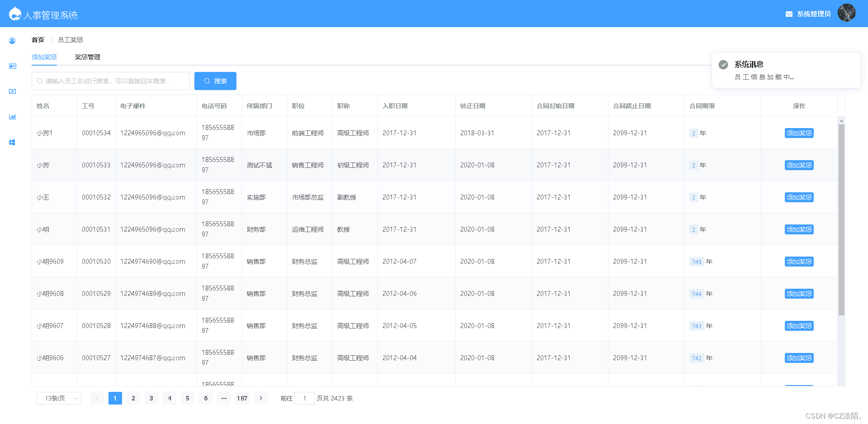Focus the employee name search field
868x424 pixels.
[111, 81]
